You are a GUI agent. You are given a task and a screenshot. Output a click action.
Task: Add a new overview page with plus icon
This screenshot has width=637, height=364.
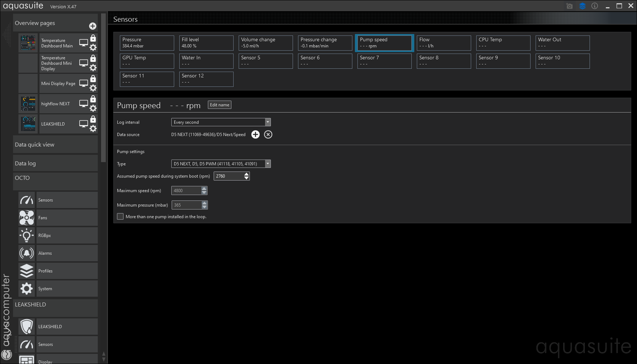pos(93,26)
